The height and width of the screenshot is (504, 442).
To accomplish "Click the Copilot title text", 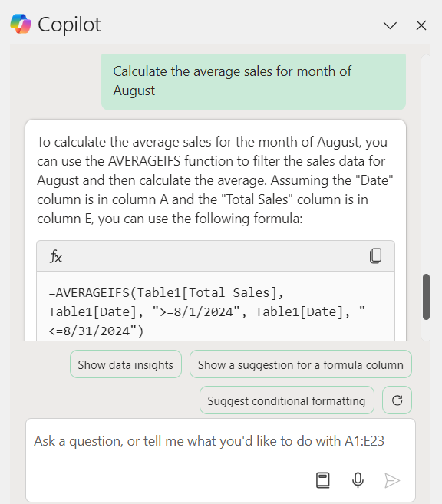I will pos(69,25).
